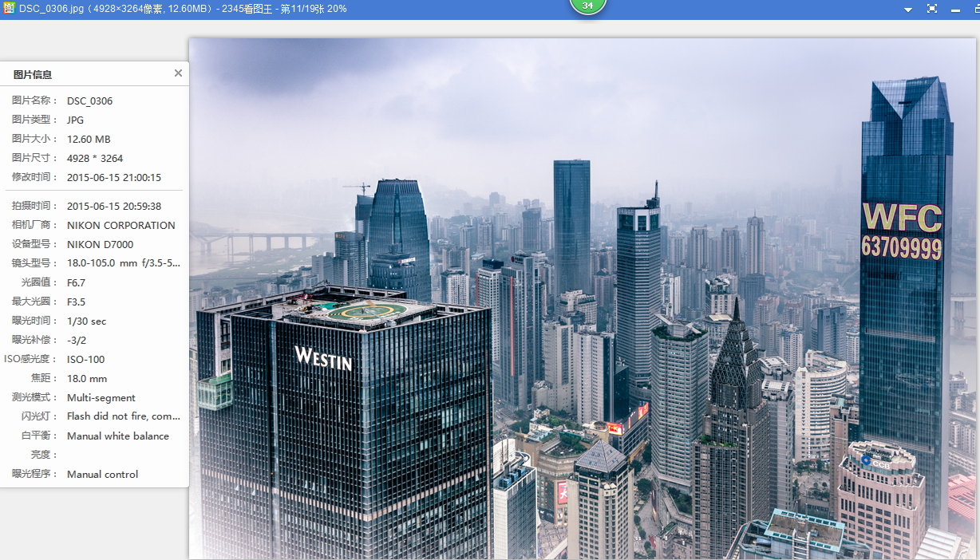The image size is (980, 560).
Task: Open the main menu dropdown arrow
Action: pyautogui.click(x=908, y=10)
